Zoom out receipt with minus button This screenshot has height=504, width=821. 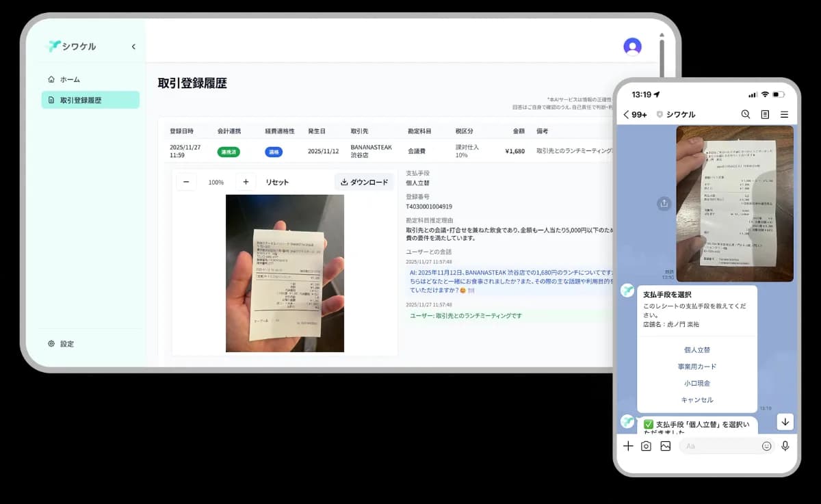tap(186, 182)
